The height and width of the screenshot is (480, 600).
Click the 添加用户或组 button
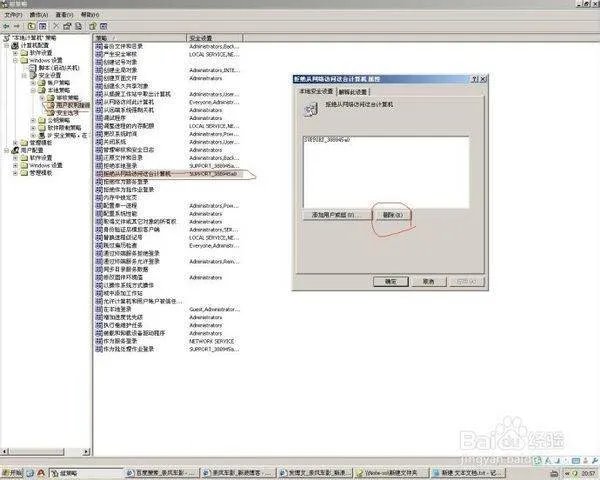coord(333,215)
